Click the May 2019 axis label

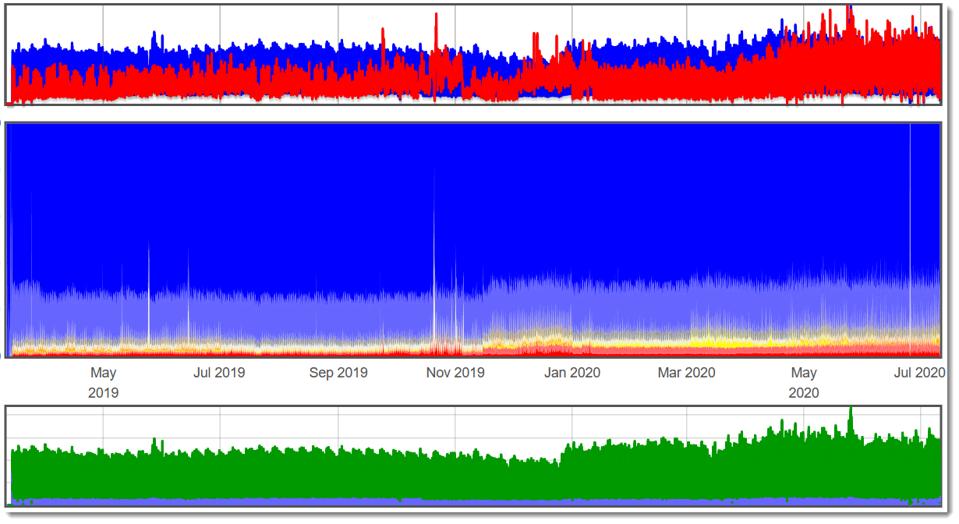tap(103, 382)
